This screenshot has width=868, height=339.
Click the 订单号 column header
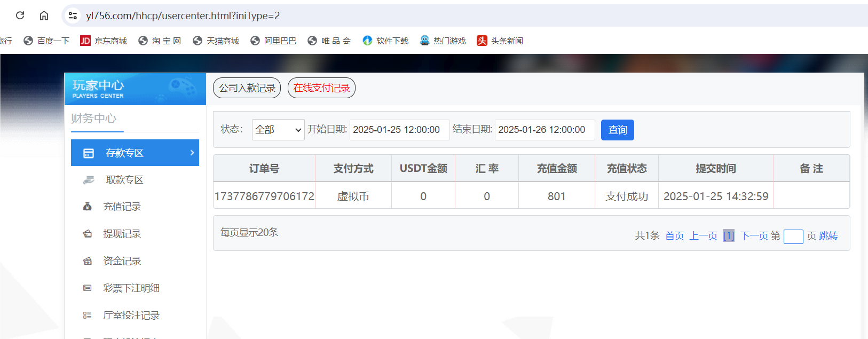tap(264, 169)
